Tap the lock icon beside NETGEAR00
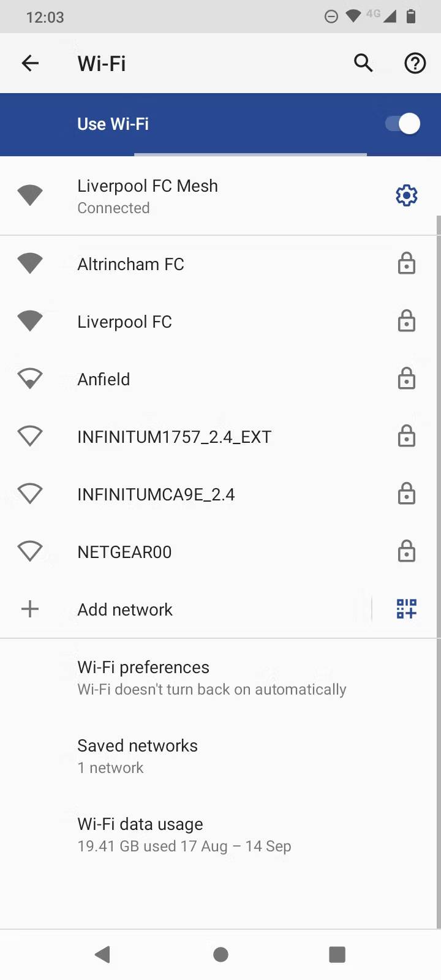Viewport: 441px width, 980px height. (407, 551)
